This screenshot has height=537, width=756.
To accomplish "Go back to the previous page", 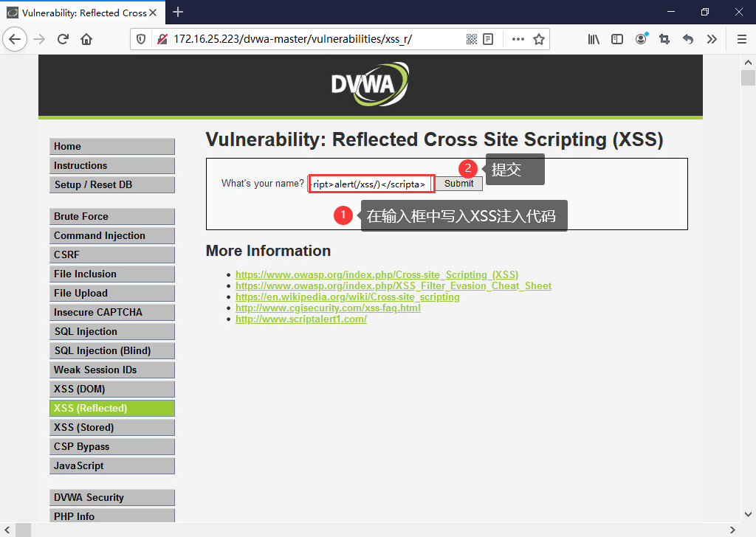I will pos(15,39).
